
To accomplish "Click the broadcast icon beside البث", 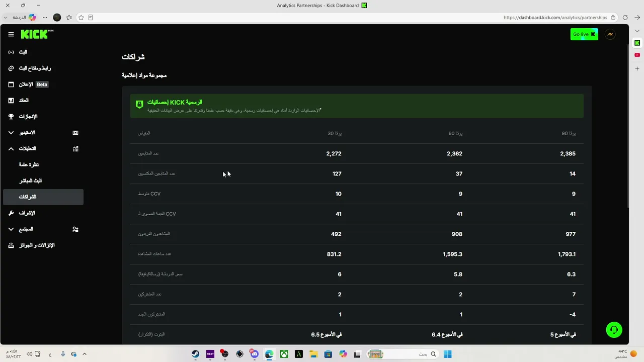I will pos(11,52).
